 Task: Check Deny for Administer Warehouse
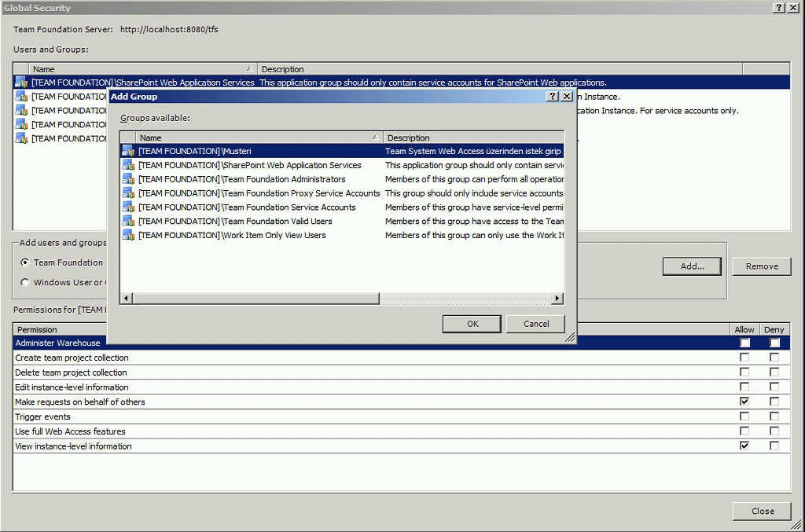coord(774,343)
